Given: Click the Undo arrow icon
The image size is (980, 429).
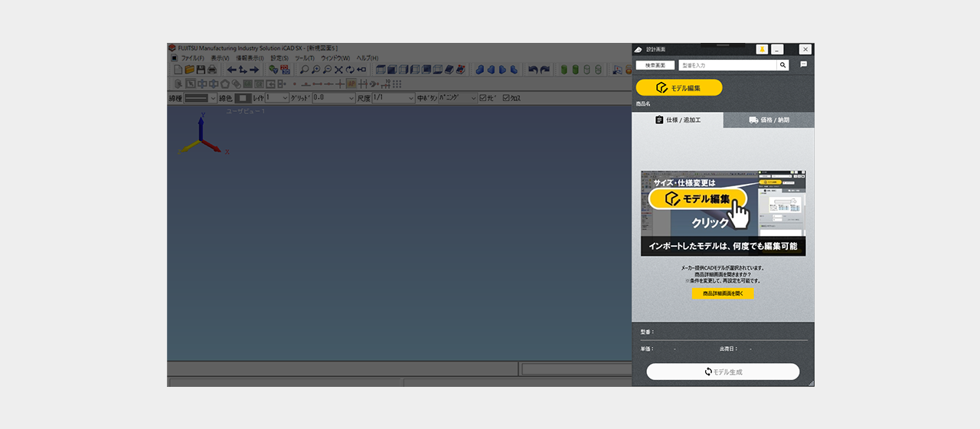Looking at the screenshot, I should (x=533, y=70).
